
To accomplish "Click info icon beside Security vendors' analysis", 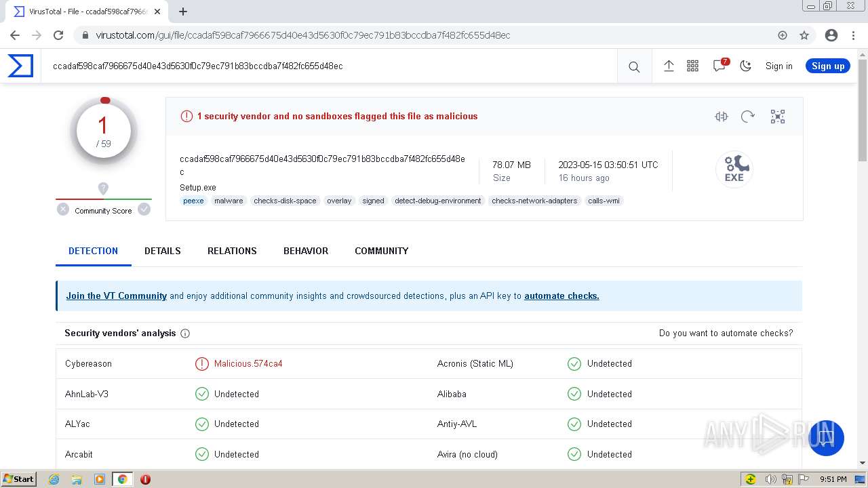I will coord(185,333).
